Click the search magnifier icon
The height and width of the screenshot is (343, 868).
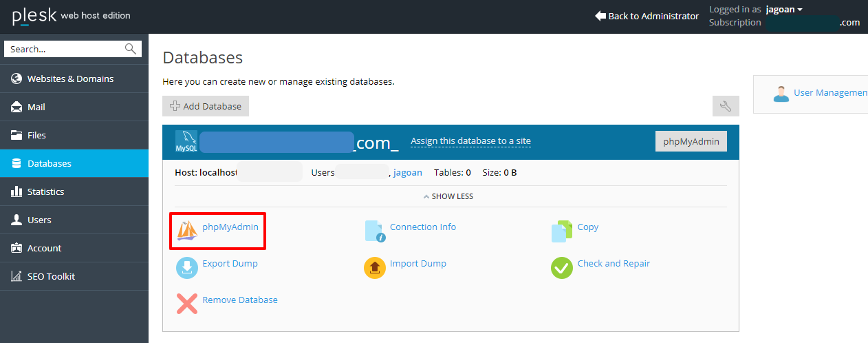[x=130, y=49]
